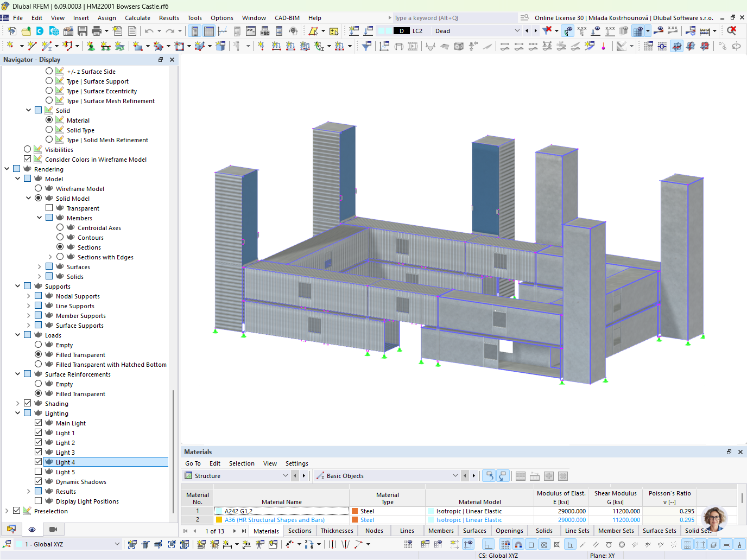Uncheck the Light 5 checkbox
747x560 pixels.
[x=39, y=471]
